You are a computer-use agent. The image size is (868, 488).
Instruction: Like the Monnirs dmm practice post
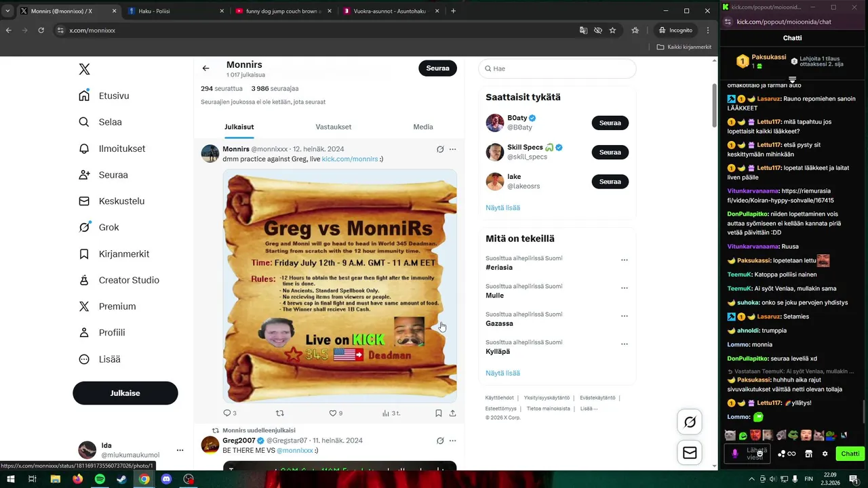pos(336,413)
